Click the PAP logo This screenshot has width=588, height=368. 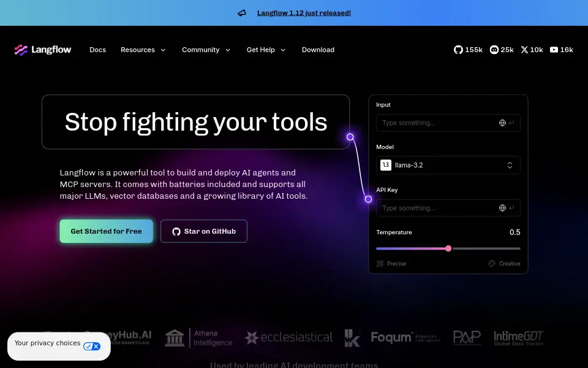tap(467, 337)
